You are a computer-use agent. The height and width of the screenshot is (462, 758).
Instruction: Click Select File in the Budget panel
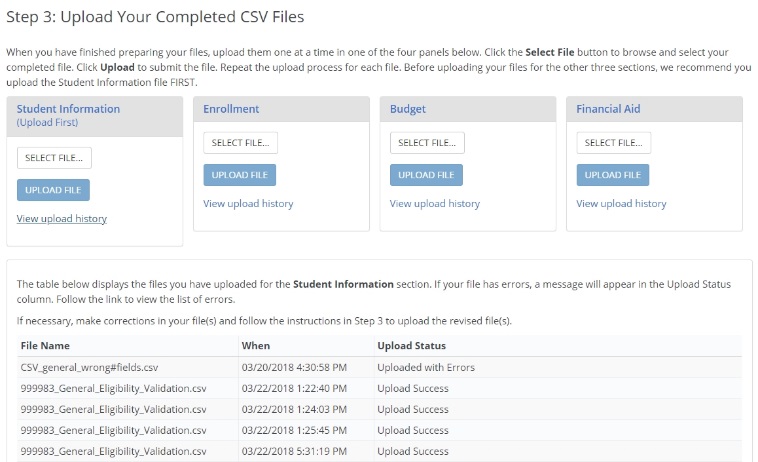tap(427, 143)
